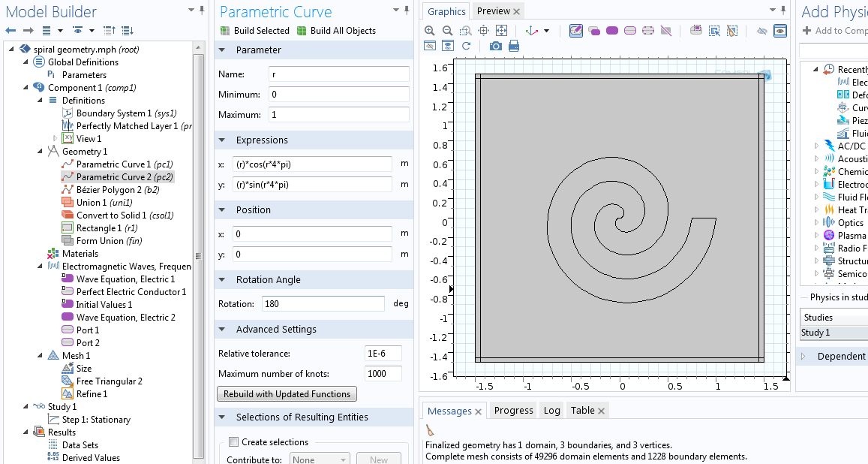Click the Rotation angle input field
Screen dimensions: 868x464
pyautogui.click(x=323, y=304)
